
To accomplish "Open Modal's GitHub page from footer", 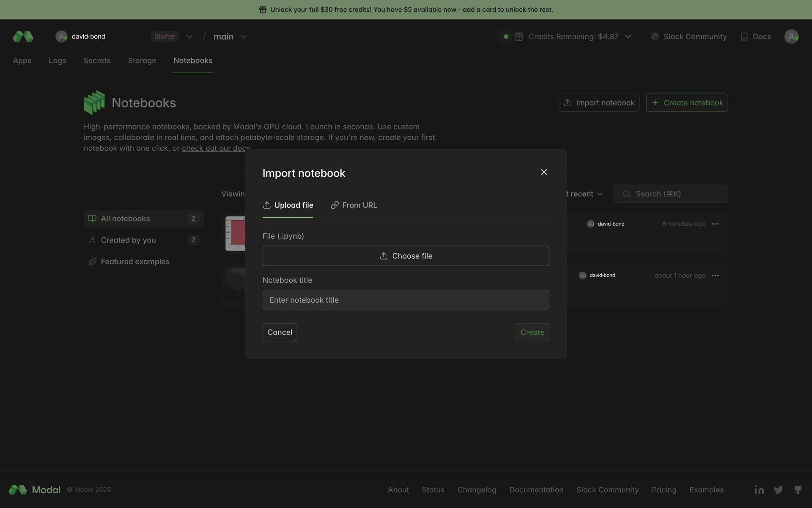I will (x=798, y=490).
